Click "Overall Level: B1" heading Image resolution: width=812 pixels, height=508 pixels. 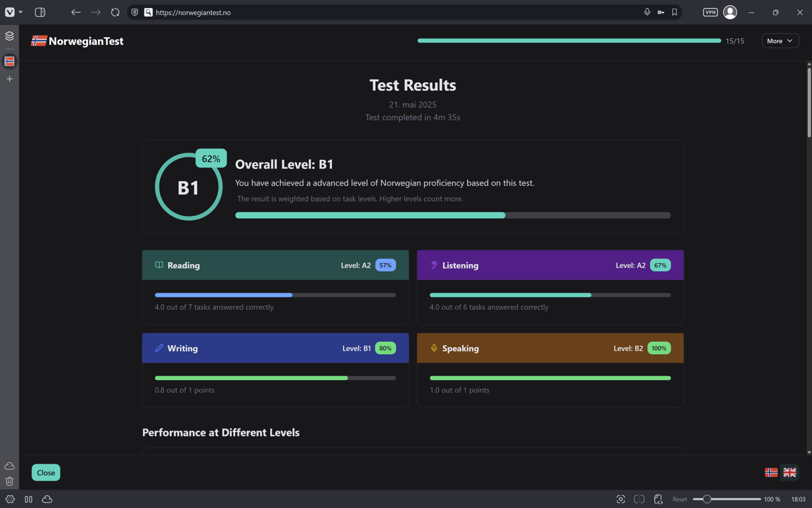click(284, 164)
